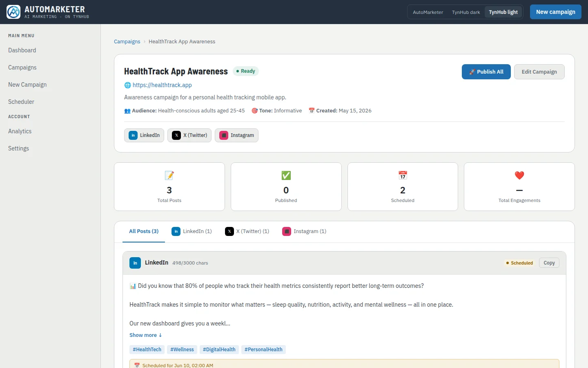588x368 pixels.
Task: Select the TynHub light theme
Action: (503, 12)
